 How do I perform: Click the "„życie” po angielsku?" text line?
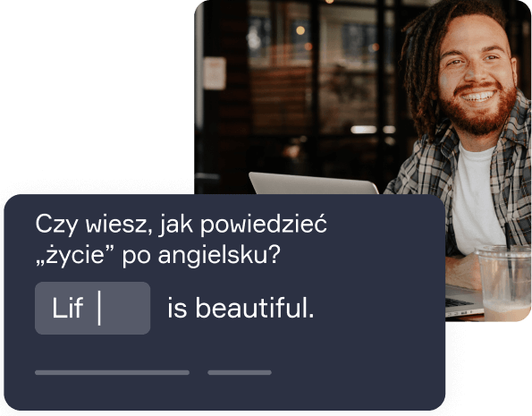pyautogui.click(x=157, y=255)
